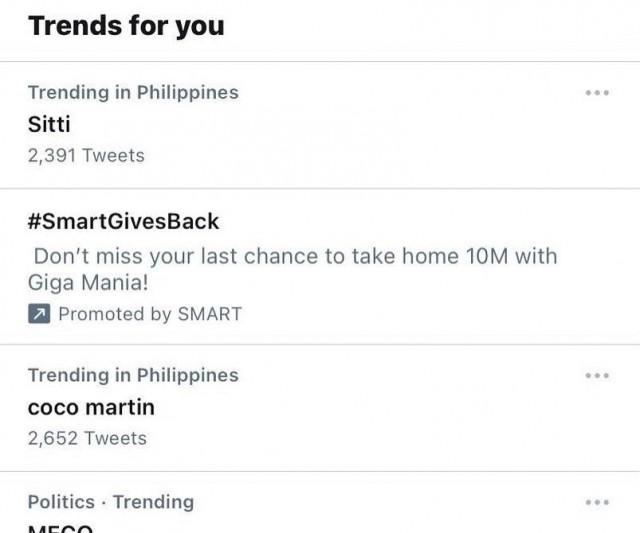Click Trending in Philippines above coco martin
This screenshot has height=533, width=640.
[133, 375]
